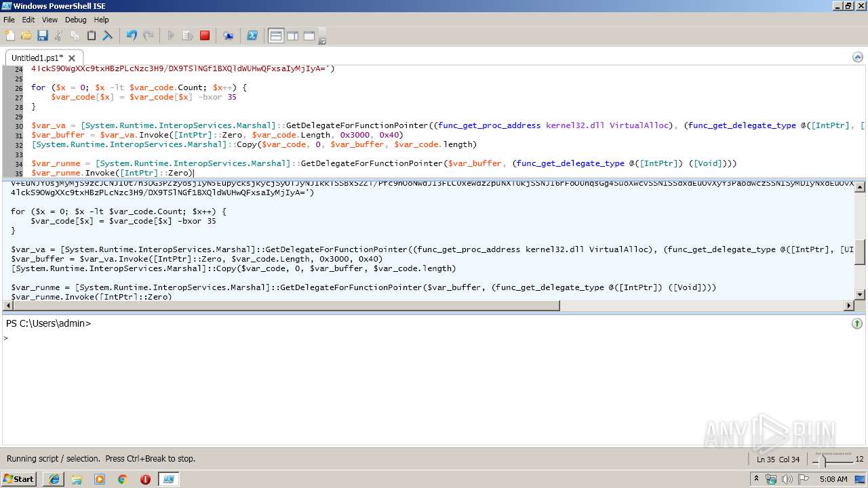Viewport: 868px width, 488px height.
Task: Open volume control tray icon
Action: (x=787, y=479)
